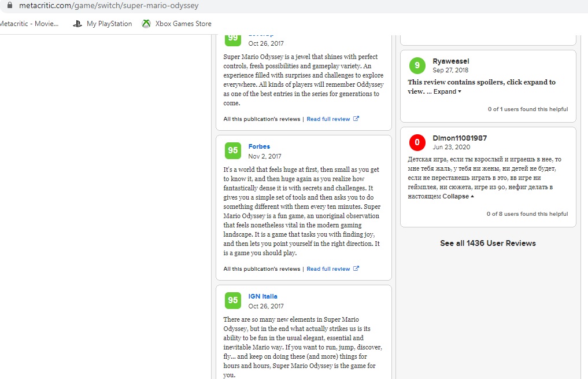Click the Jun 23, 2020 review date
The height and width of the screenshot is (379, 588).
(x=451, y=147)
